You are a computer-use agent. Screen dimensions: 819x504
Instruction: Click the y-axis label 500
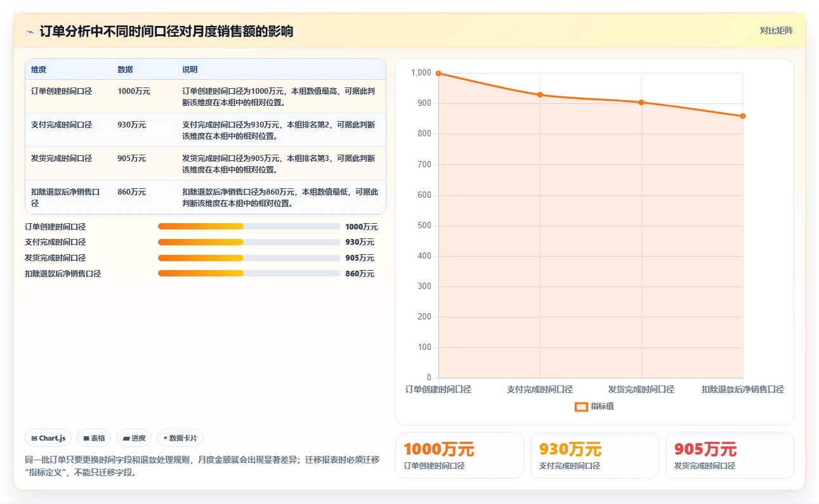coord(423,226)
